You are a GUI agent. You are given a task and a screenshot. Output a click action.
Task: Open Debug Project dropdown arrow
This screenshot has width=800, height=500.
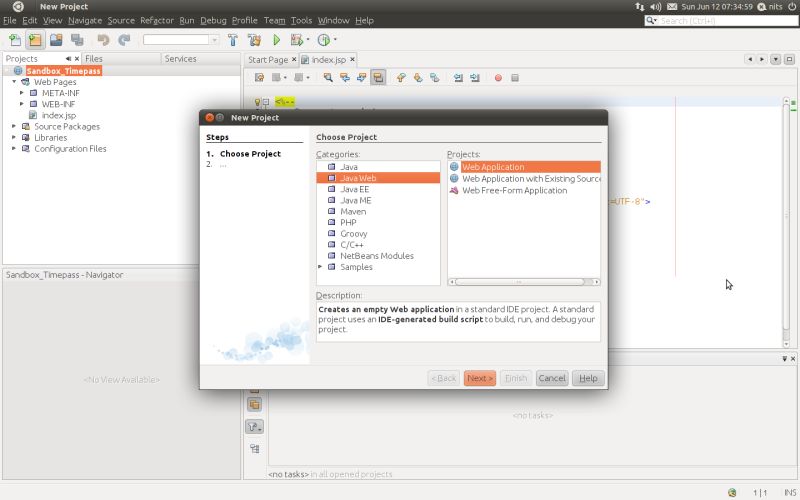(308, 40)
